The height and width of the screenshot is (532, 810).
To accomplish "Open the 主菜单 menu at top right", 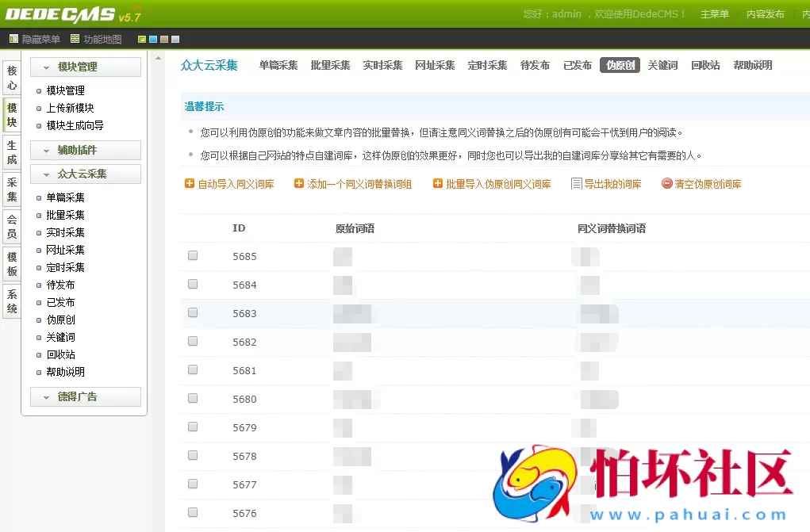I will [714, 13].
